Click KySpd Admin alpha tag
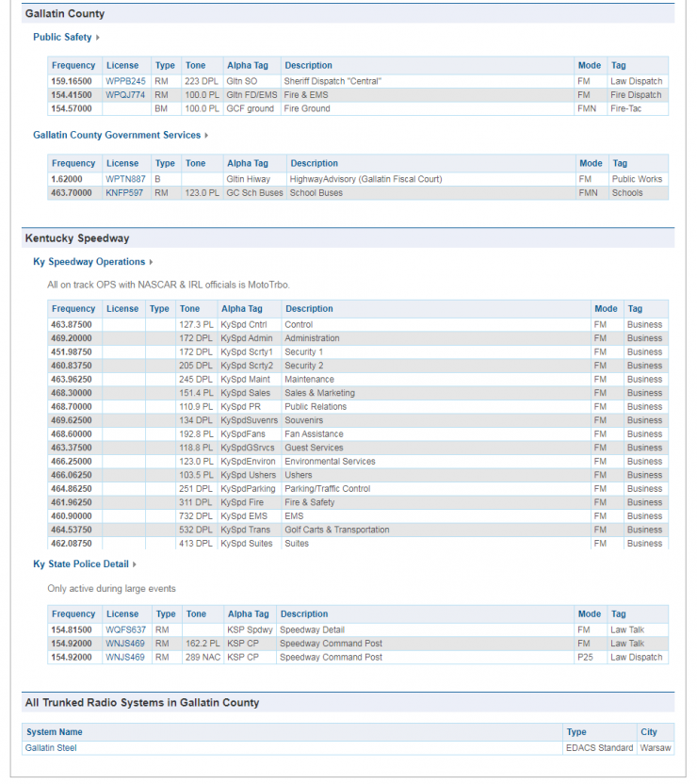The image size is (697, 784). pos(247,338)
